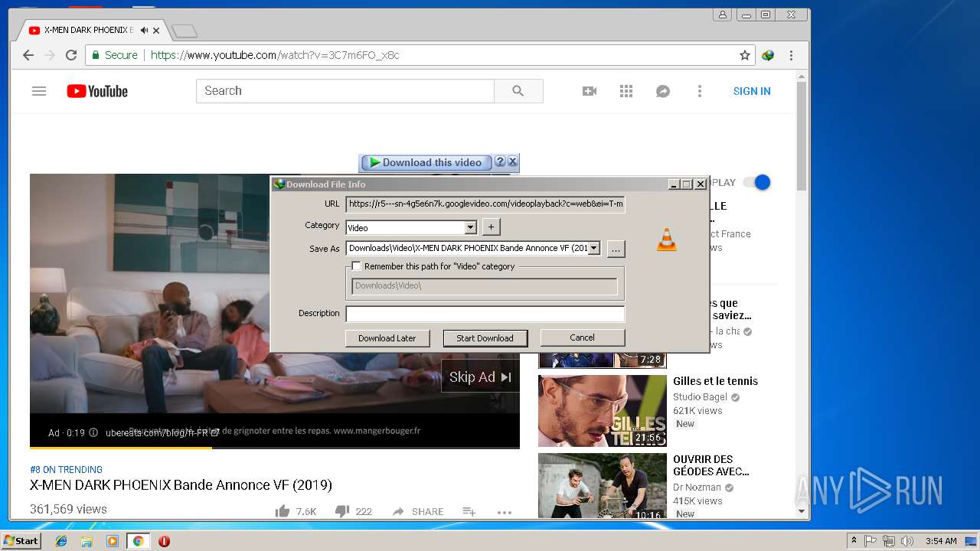Click the Chrome profile person icon

[x=722, y=15]
